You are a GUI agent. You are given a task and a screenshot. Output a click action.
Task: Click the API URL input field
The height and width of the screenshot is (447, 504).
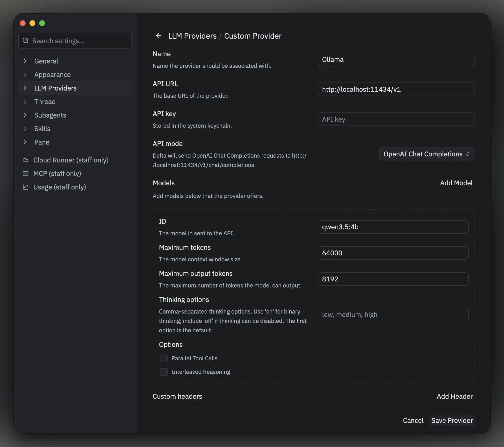[x=396, y=89]
